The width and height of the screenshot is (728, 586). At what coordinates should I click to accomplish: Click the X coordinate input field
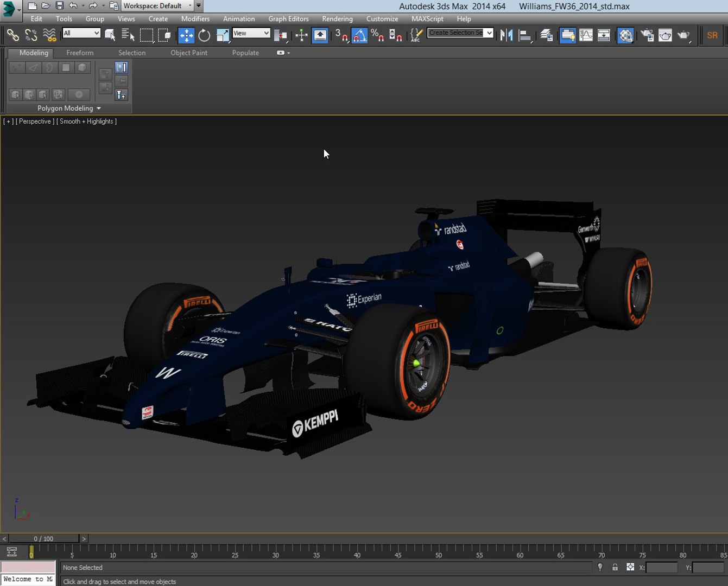(x=662, y=567)
